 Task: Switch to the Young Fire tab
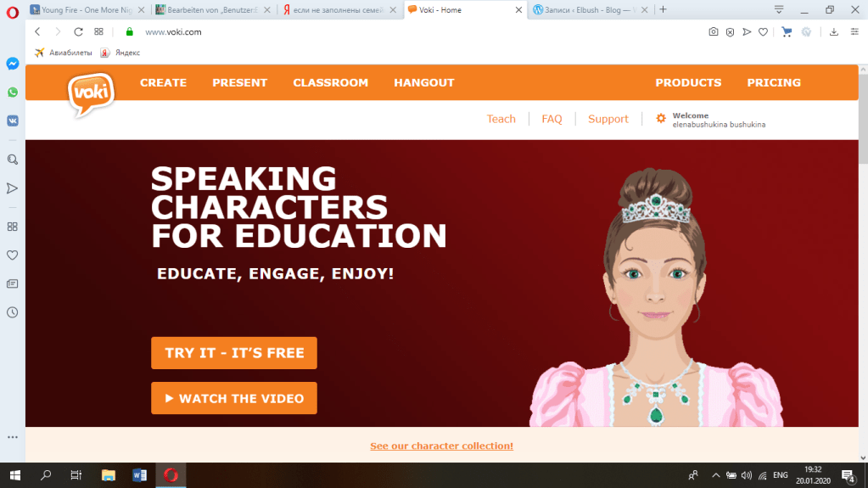pyautogui.click(x=87, y=10)
